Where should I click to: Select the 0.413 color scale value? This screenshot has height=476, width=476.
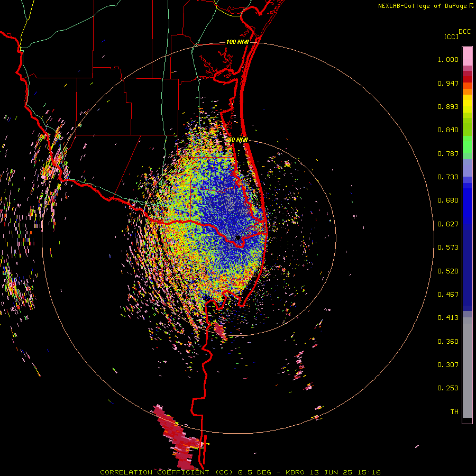point(448,318)
